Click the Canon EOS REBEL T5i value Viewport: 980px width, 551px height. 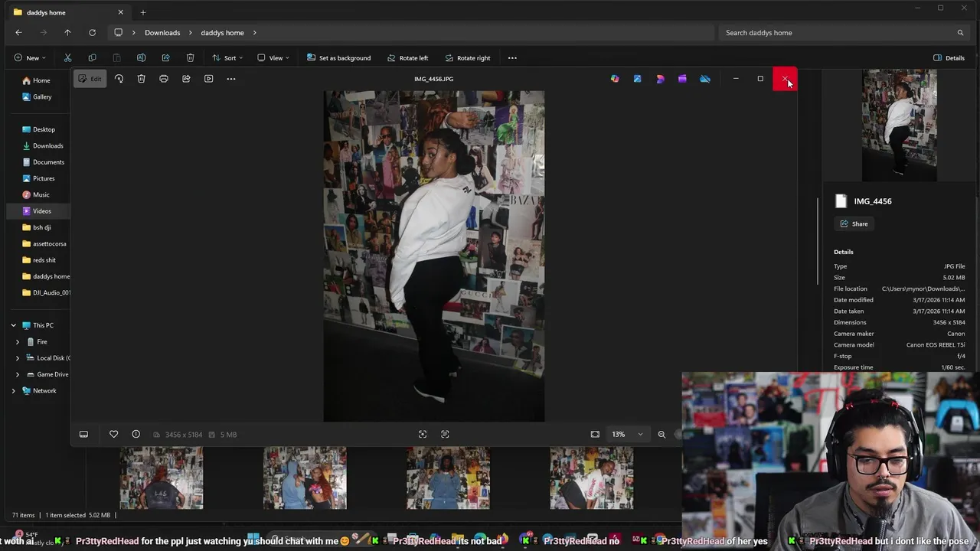pyautogui.click(x=936, y=345)
